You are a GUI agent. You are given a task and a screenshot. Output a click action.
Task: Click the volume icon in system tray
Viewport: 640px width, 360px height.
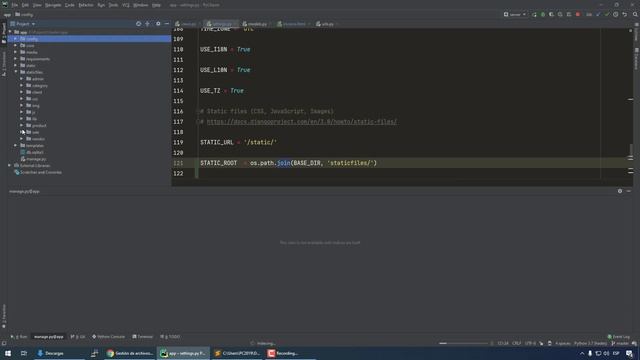click(x=606, y=353)
